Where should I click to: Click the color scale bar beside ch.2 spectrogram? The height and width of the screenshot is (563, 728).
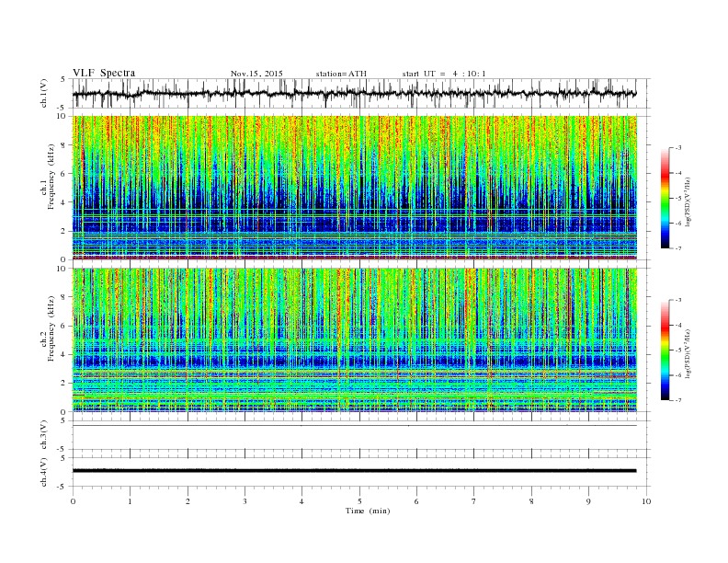tap(665, 350)
